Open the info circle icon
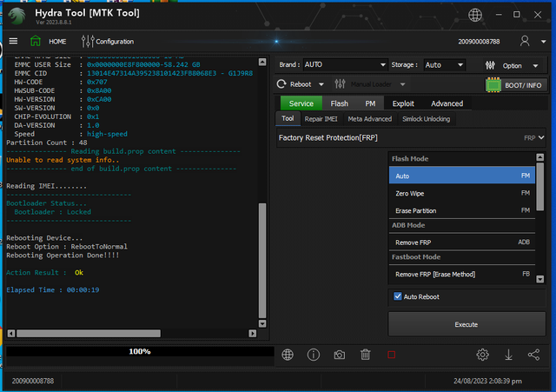The height and width of the screenshot is (392, 556). coord(313,355)
